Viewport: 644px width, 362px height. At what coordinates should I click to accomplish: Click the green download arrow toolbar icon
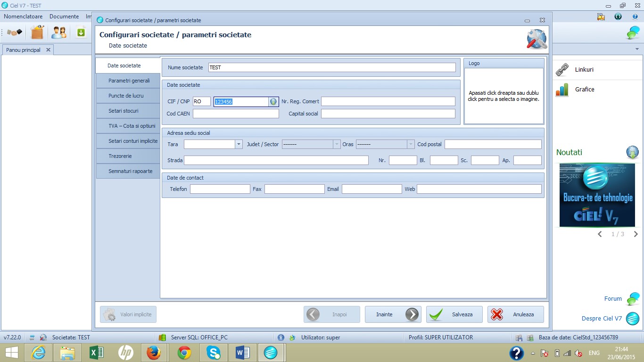click(x=81, y=33)
